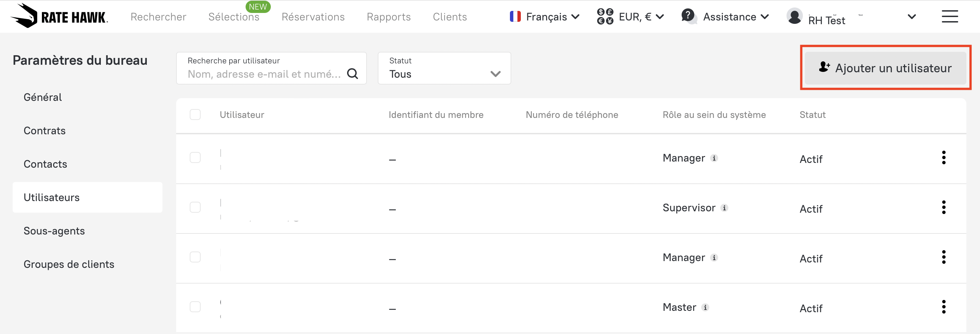The image size is (980, 334).
Task: Open three-dot menu for Supervisor row
Action: click(x=944, y=208)
